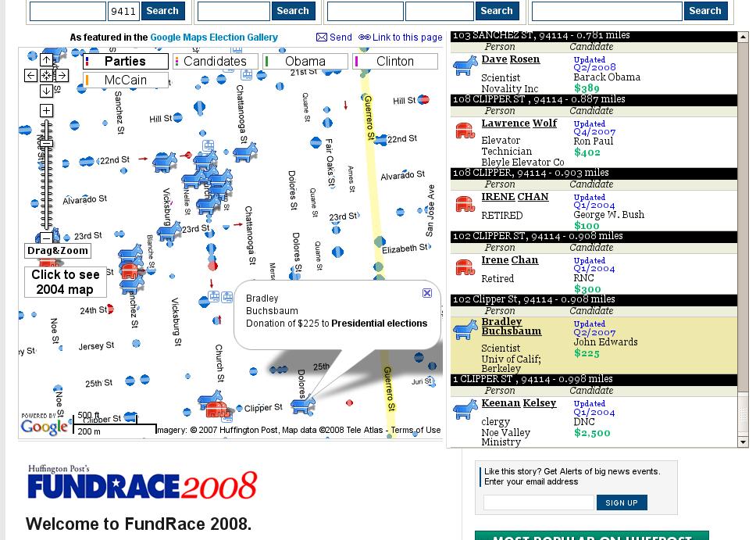Switch map view to Candidates
Image resolution: width=756 pixels, height=540 pixels.
coord(215,62)
